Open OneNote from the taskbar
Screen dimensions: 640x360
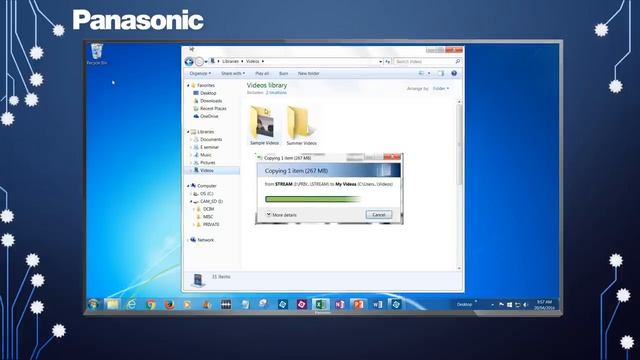pos(340,304)
